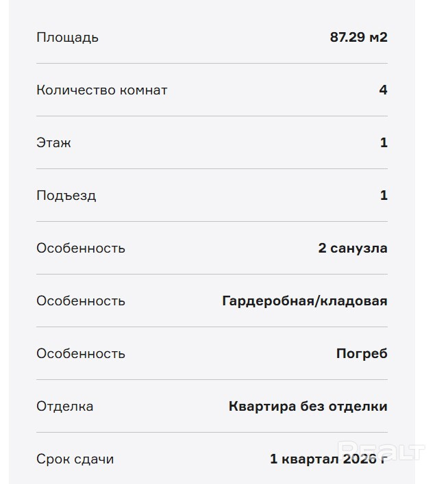
Task: Click the Срок сдачи label
Action: point(75,459)
